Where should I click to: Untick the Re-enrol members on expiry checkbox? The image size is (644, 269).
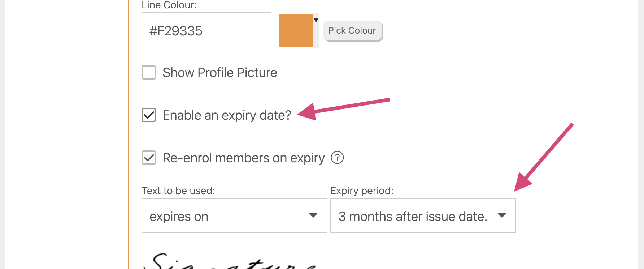pyautogui.click(x=149, y=158)
